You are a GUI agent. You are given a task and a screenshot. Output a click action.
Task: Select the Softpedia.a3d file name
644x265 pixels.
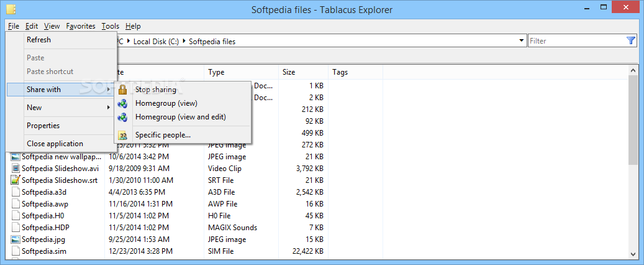(x=44, y=192)
